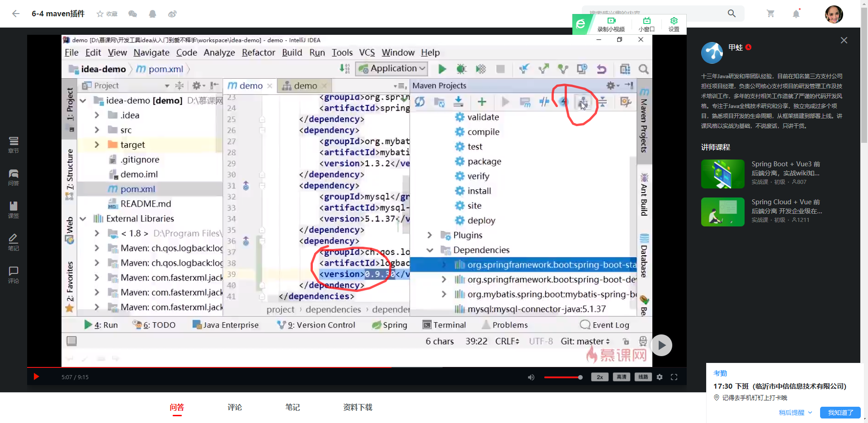
Task: Click the user avatar at top right
Action: point(834,14)
